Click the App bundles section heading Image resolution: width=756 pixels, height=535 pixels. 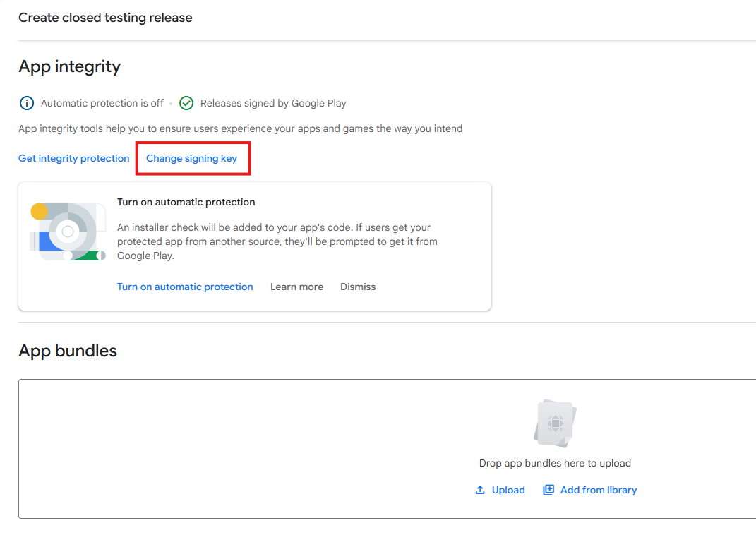point(68,351)
